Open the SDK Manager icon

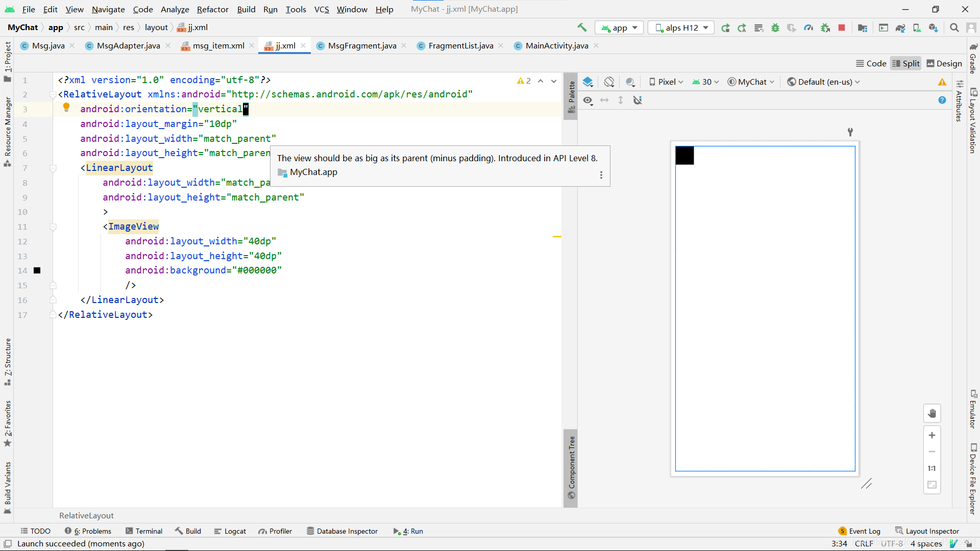pyautogui.click(x=934, y=28)
